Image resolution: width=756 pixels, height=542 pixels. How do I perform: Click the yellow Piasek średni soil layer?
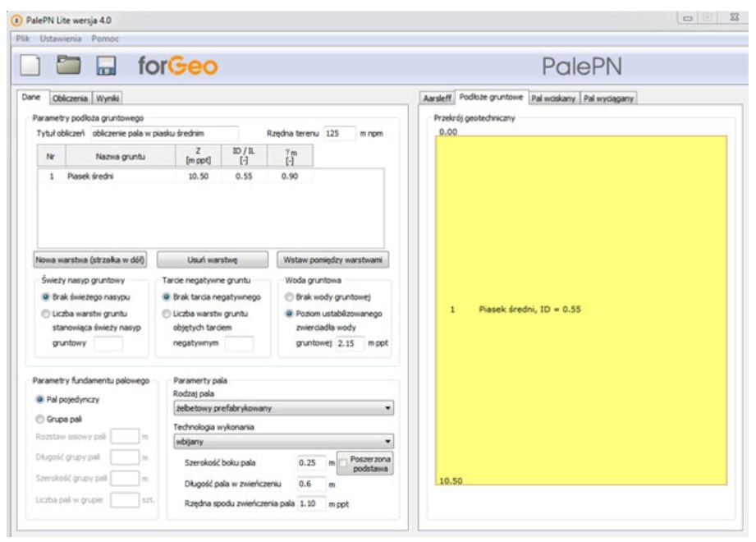point(580,310)
